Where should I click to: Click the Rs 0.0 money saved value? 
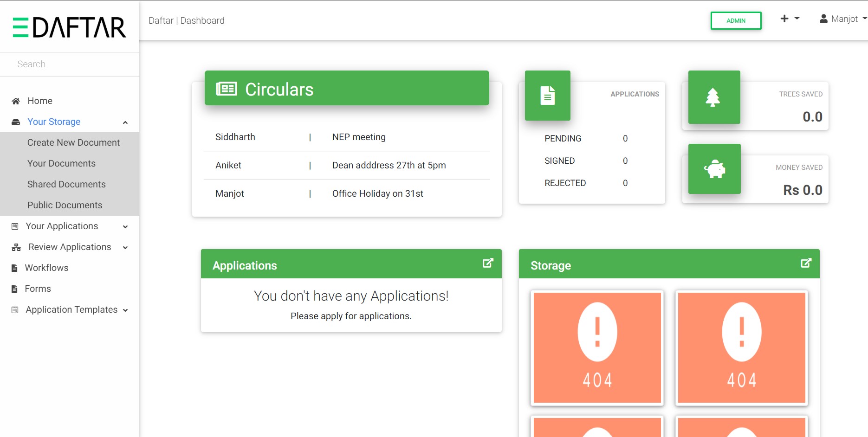pos(803,190)
